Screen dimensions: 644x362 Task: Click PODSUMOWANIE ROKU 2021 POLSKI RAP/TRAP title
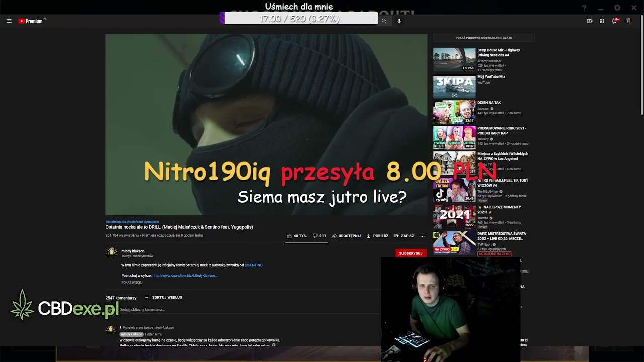pos(502,131)
